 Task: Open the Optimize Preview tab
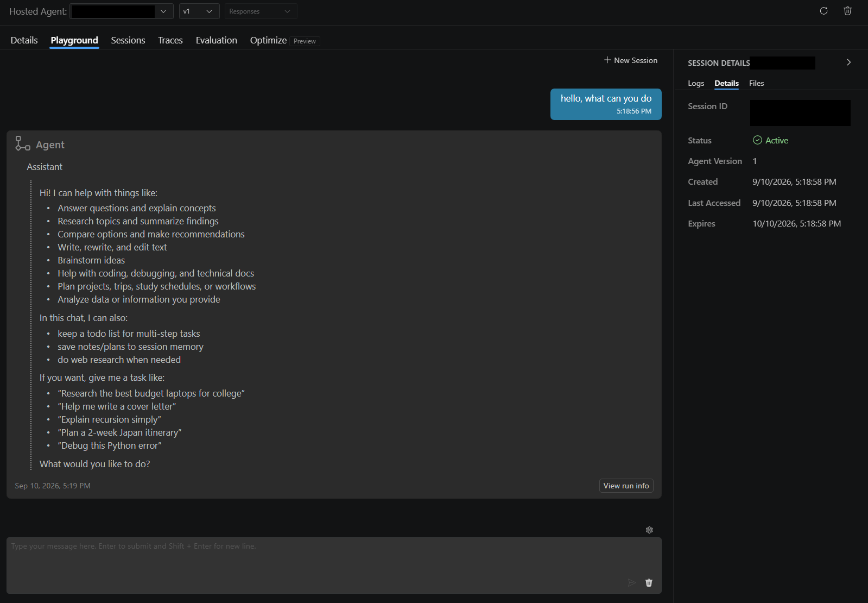click(284, 41)
